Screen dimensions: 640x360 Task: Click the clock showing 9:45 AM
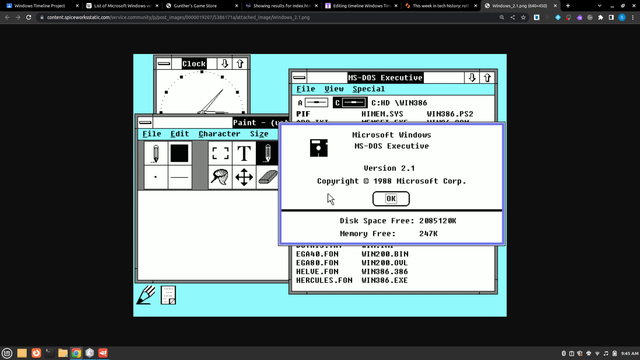[629, 353]
